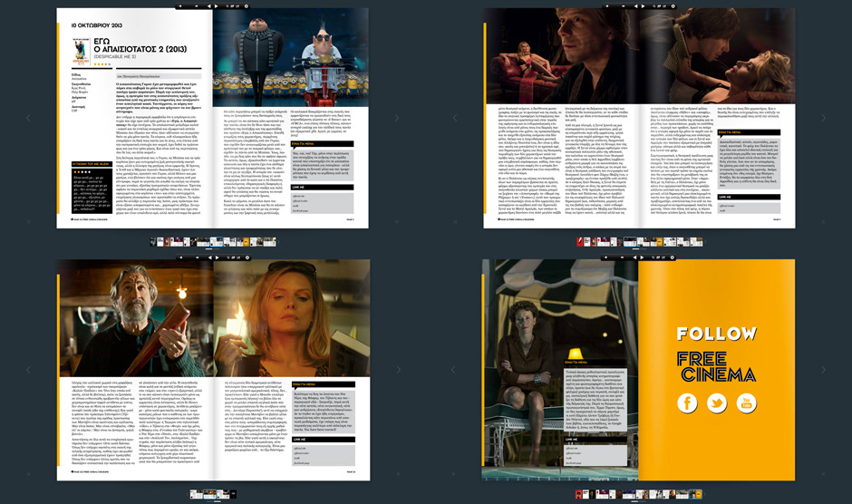Go to next page in Despicable Me 2 viewer toolbar
This screenshot has width=852, height=504.
click(x=216, y=6)
